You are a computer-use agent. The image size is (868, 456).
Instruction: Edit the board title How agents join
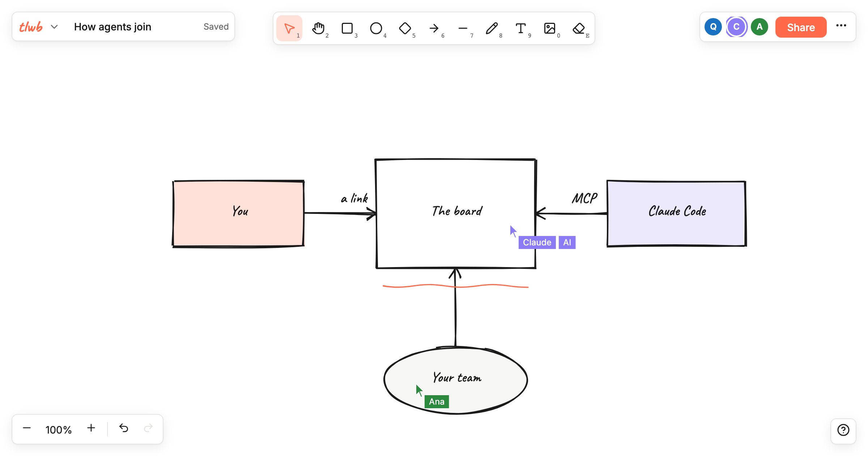pos(112,27)
